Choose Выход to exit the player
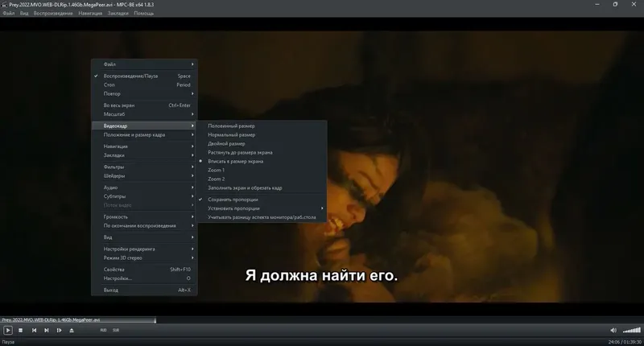 (x=144, y=290)
